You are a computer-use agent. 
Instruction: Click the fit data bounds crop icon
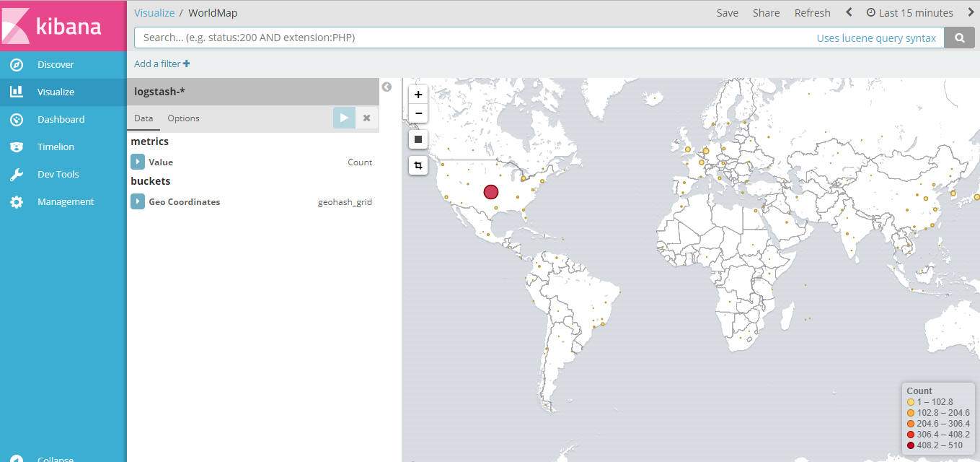pos(418,166)
